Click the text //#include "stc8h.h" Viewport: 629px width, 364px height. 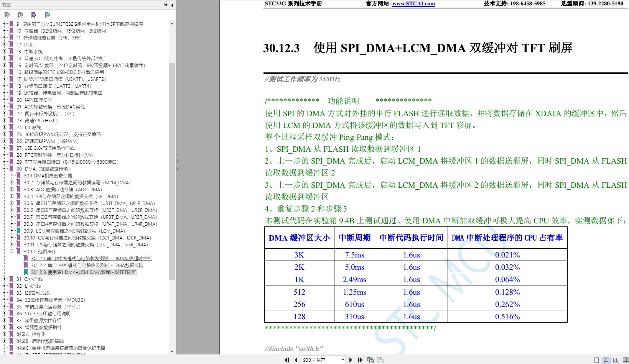pyautogui.click(x=294, y=349)
